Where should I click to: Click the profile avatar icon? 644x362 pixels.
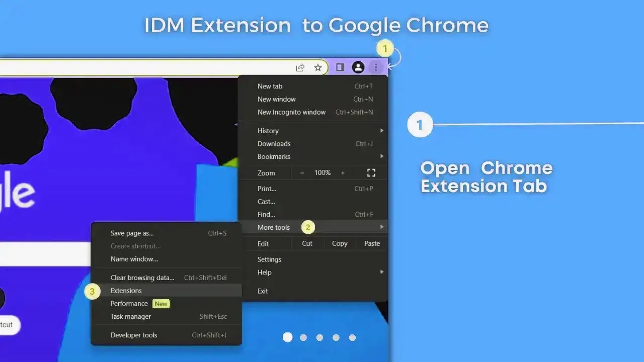click(x=358, y=67)
